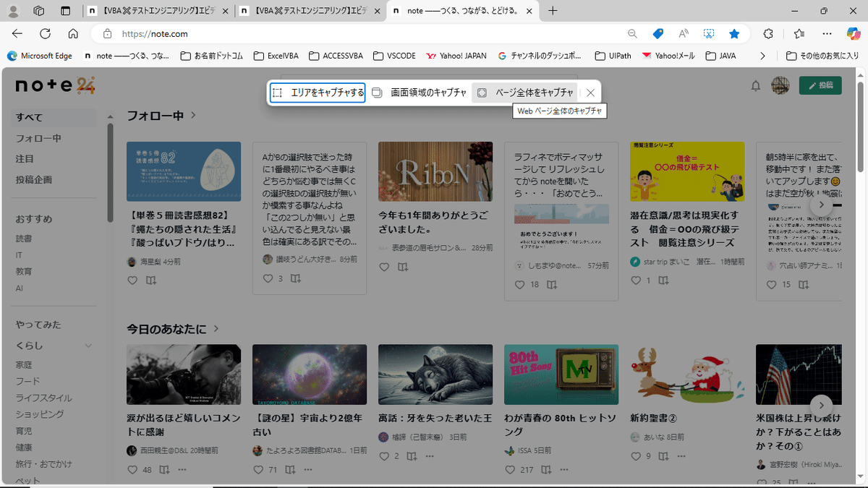Viewport: 868px width, 488px height.
Task: Select 注目 in the sidebar
Action: [25, 158]
